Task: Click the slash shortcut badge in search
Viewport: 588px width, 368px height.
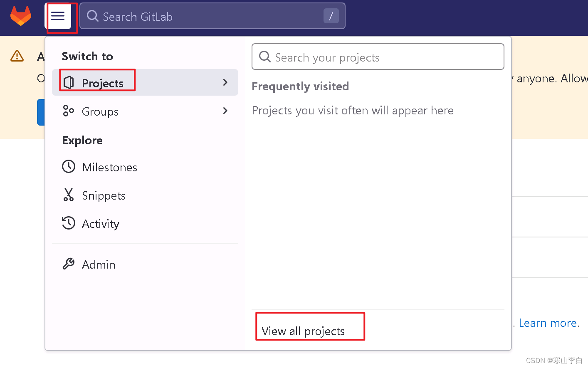Action: (x=331, y=16)
